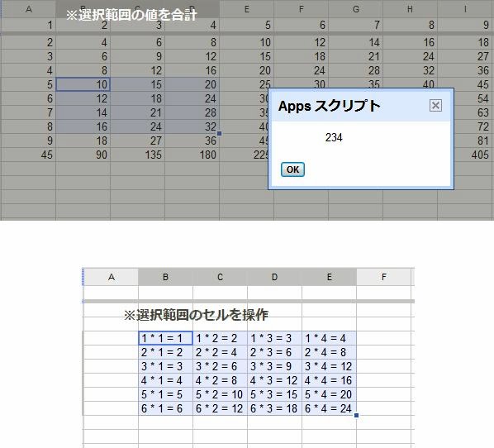This screenshot has height=448, width=494.
Task: Click cell '1 * 1 = 1'
Action: (x=165, y=338)
